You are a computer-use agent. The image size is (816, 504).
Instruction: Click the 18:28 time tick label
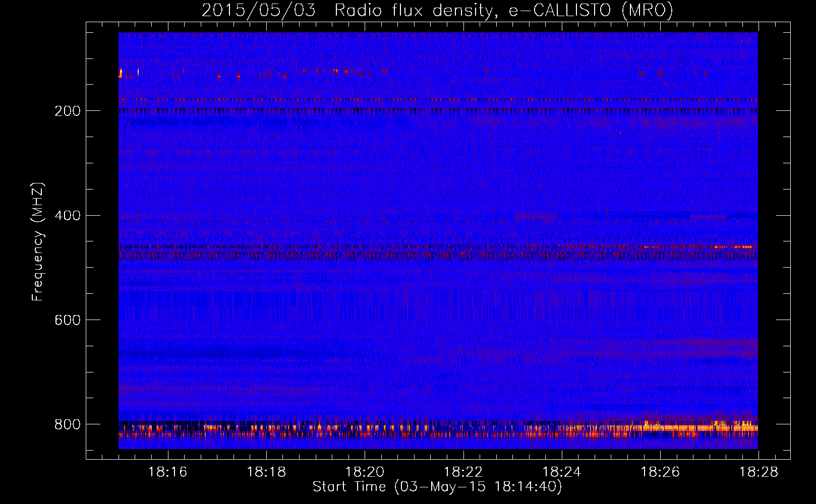coord(759,472)
